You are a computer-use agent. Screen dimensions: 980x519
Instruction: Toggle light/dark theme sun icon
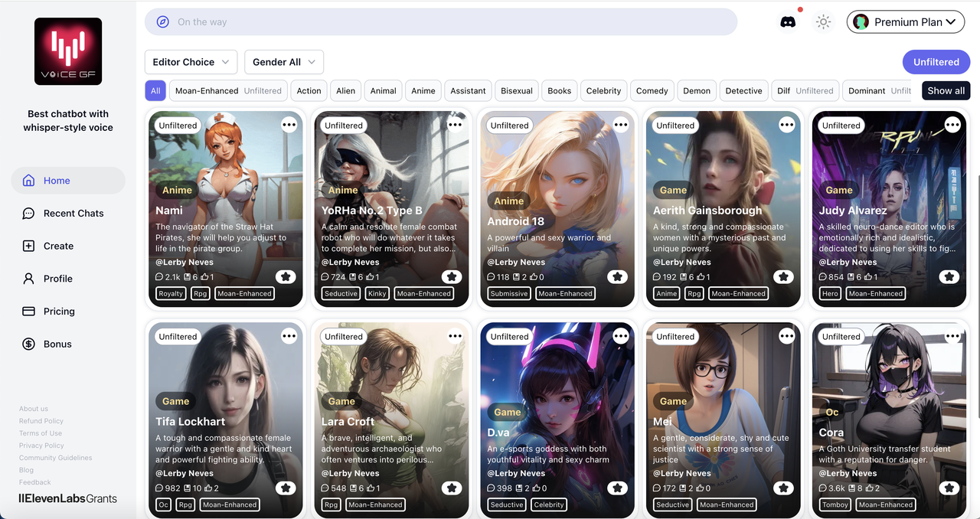[x=823, y=22]
